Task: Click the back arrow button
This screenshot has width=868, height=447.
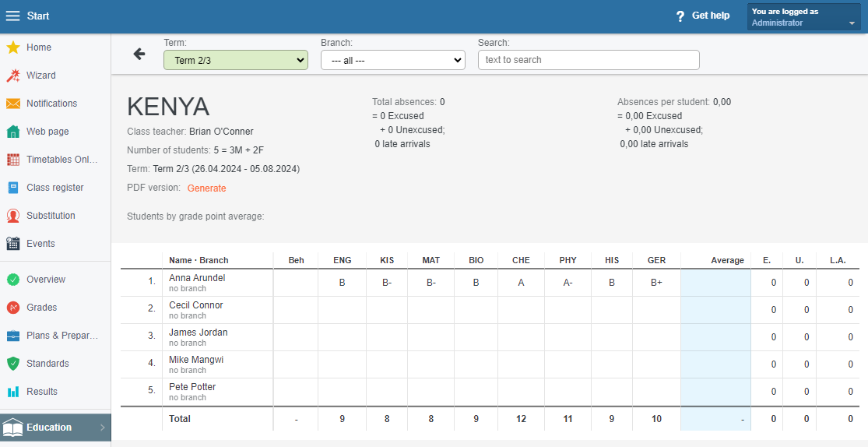Action: (139, 54)
